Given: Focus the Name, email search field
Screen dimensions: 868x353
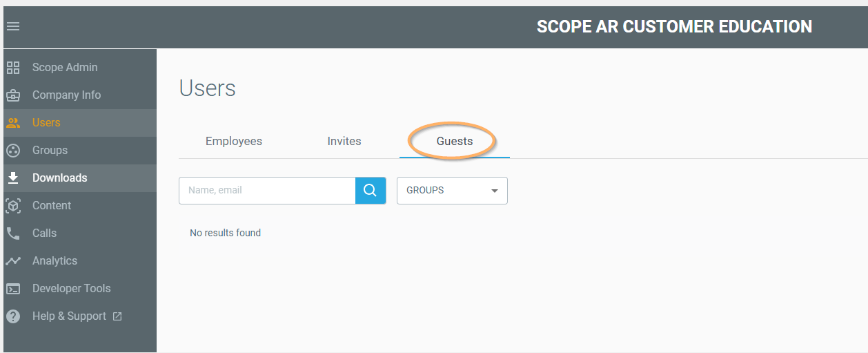Looking at the screenshot, I should (267, 191).
